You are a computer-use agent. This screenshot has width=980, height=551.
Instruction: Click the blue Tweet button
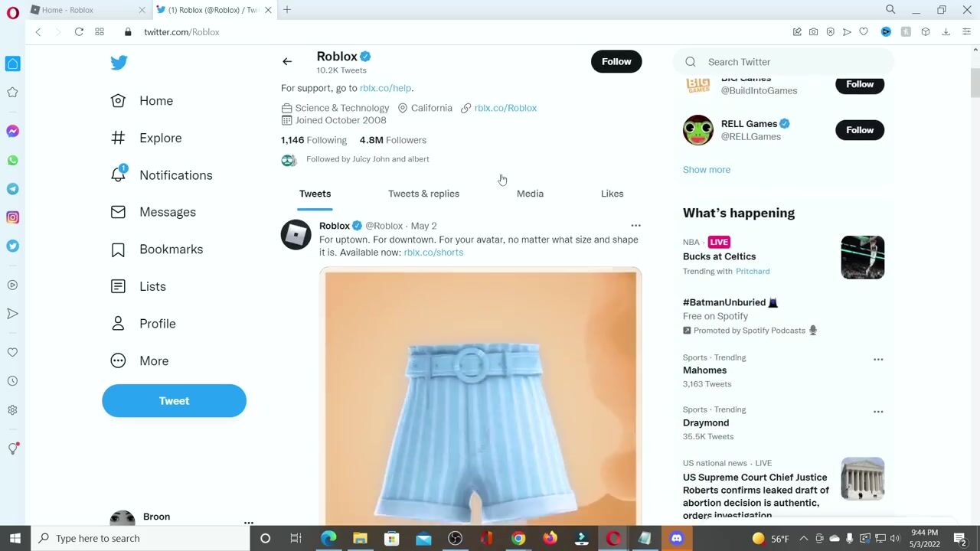(174, 401)
